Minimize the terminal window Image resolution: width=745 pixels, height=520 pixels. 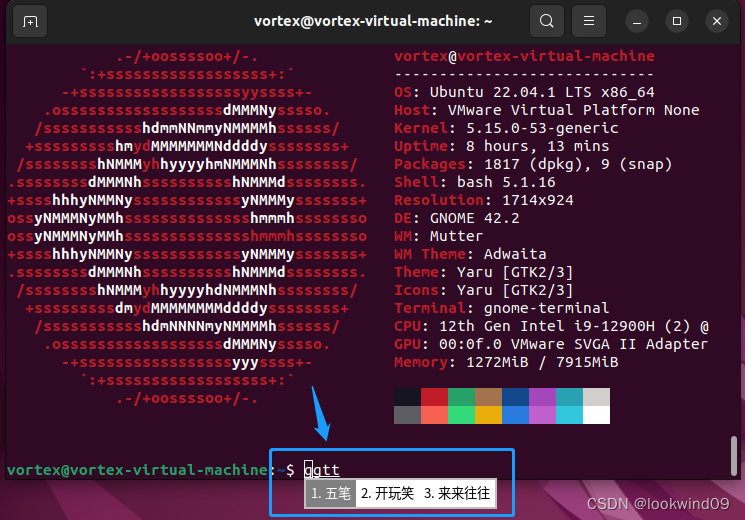(x=637, y=21)
